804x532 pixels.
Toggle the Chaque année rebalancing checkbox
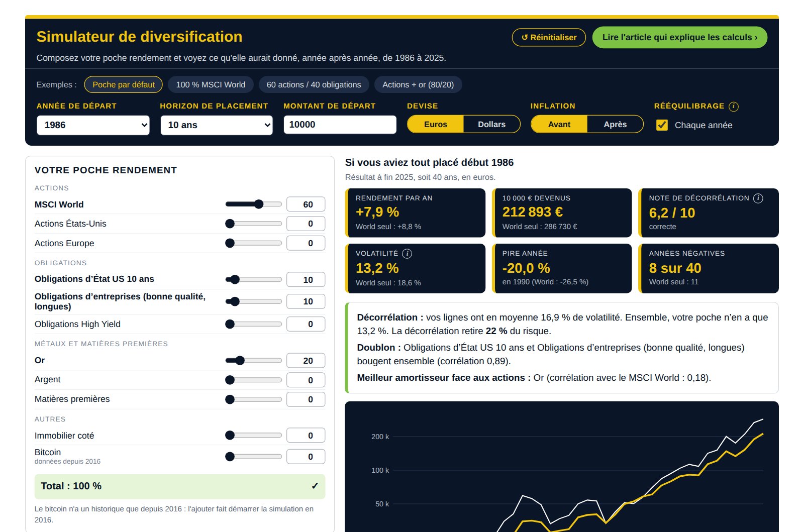(662, 125)
